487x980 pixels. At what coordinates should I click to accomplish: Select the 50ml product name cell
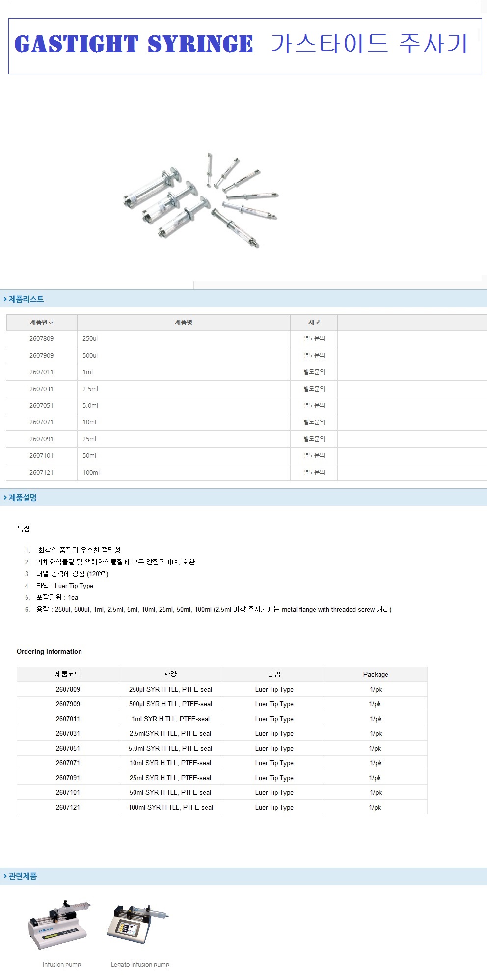point(184,455)
